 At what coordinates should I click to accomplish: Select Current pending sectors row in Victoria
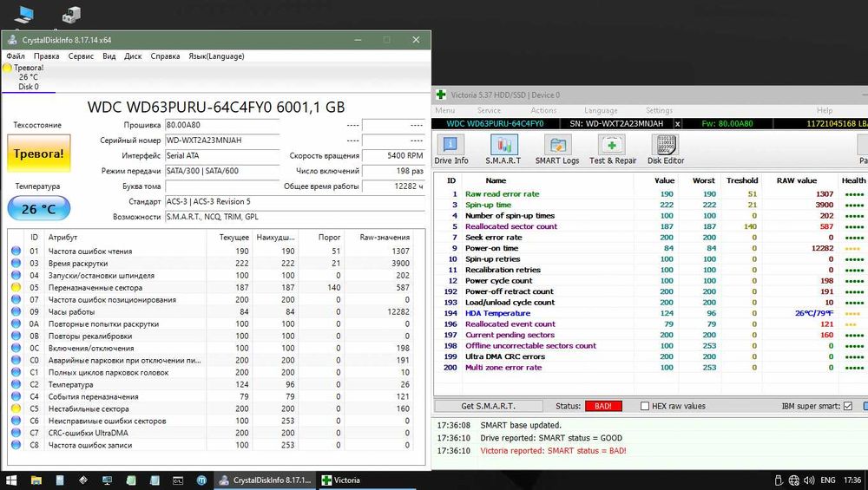coord(650,335)
